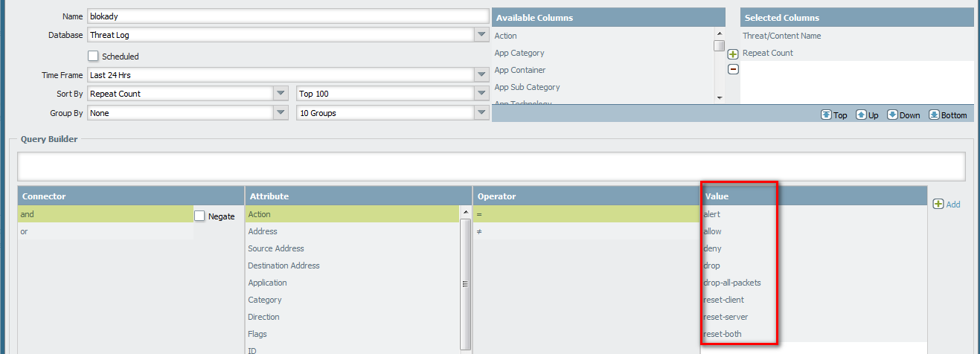Pick the alert value
980x354 pixels.
click(x=814, y=214)
